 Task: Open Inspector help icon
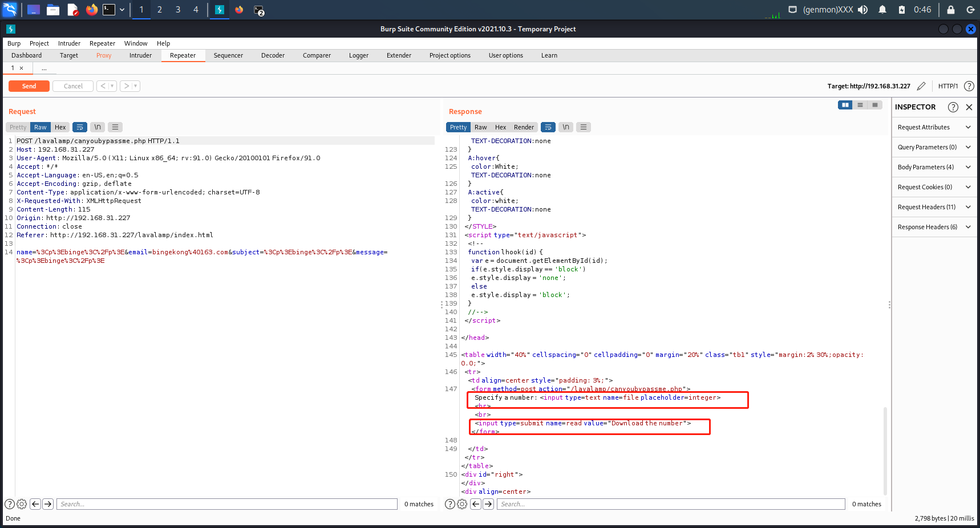pos(953,107)
